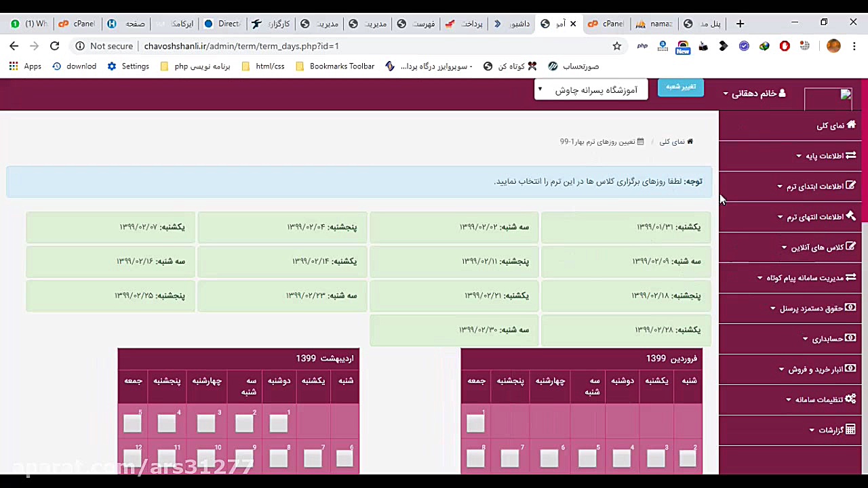Open the آموزشگاه پسرانه چاوش selector
The width and height of the screenshot is (868, 488).
click(591, 89)
